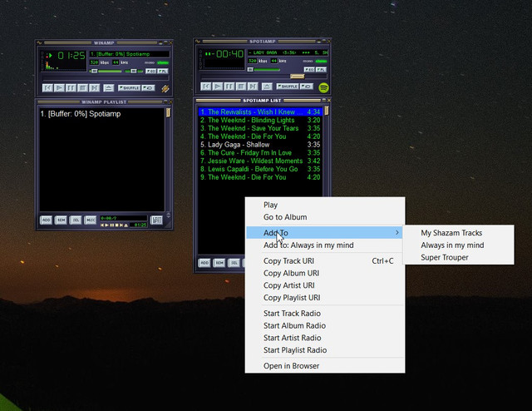Choose Add to: Always in my mind

[325, 245]
